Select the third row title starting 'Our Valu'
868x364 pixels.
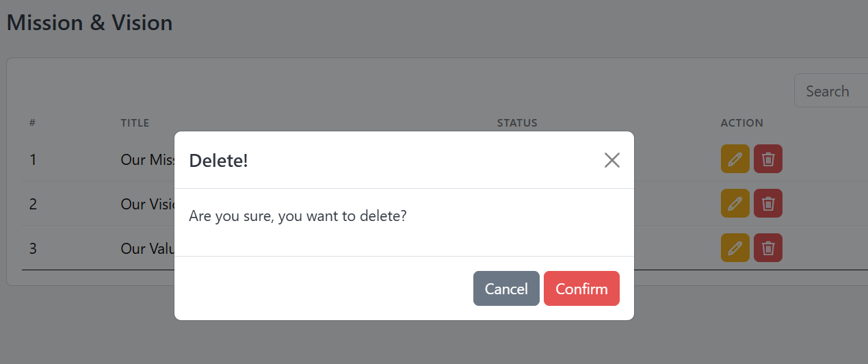[x=147, y=248]
